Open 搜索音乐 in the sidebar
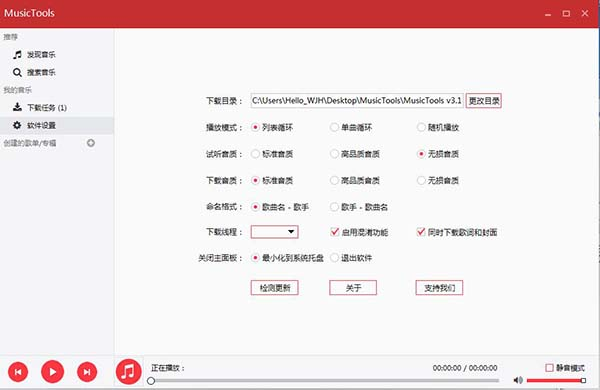This screenshot has width=600, height=390. [x=41, y=72]
